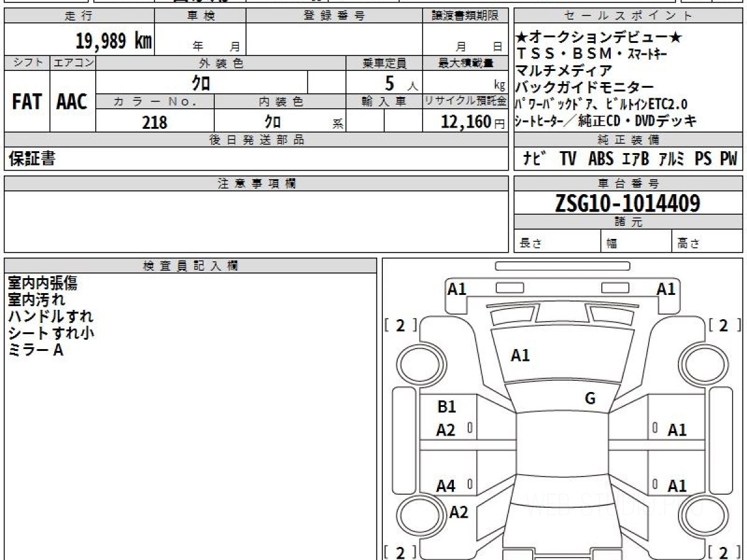Select the 輸入車 header cell
This screenshot has width=747, height=560.
tap(384, 101)
